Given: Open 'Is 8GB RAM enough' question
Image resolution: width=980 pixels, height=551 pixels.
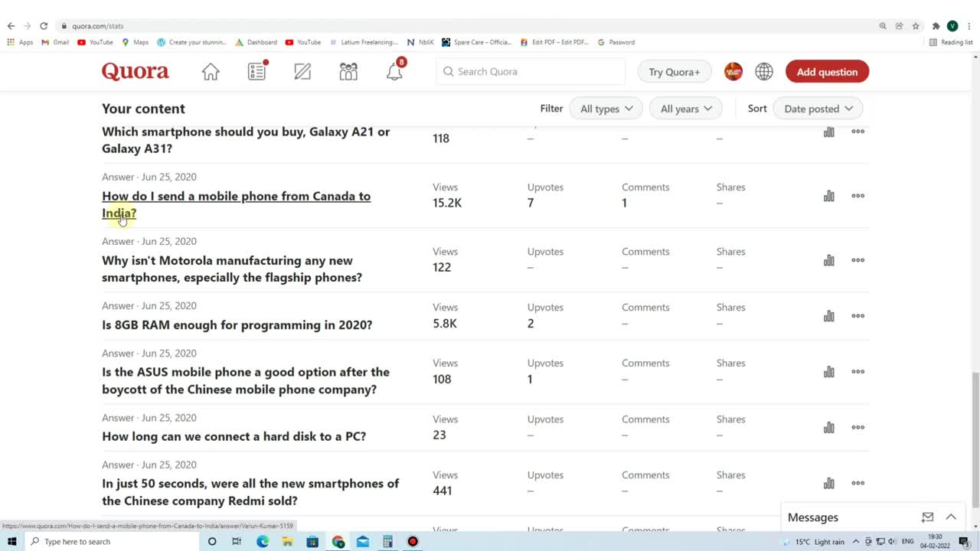Looking at the screenshot, I should tap(237, 324).
